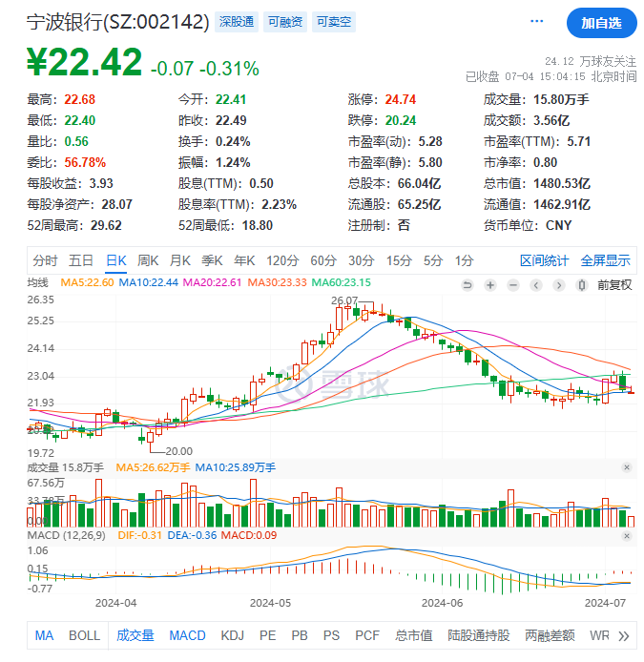
Task: Toggle the BOLL overlay indicator
Action: (x=85, y=636)
